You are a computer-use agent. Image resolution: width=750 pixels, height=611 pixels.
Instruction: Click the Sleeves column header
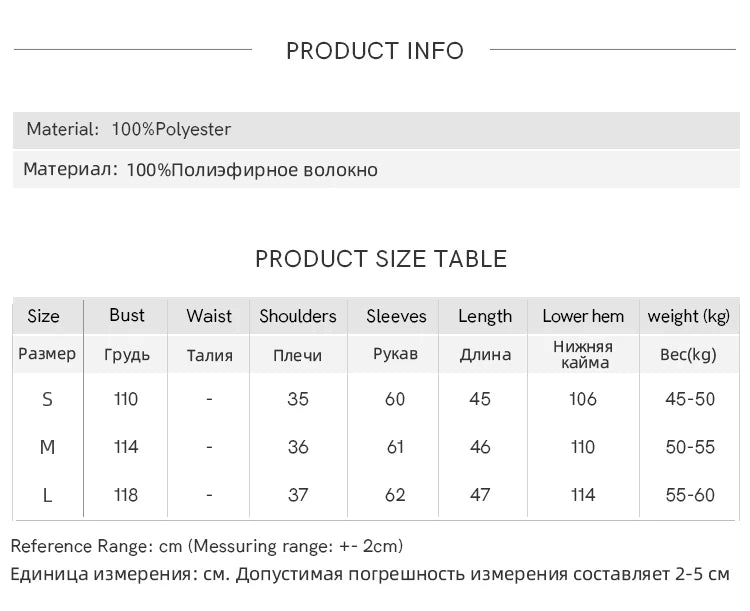tap(396, 316)
